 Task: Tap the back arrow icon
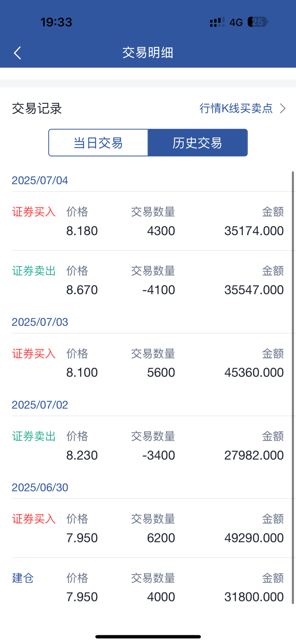click(17, 53)
